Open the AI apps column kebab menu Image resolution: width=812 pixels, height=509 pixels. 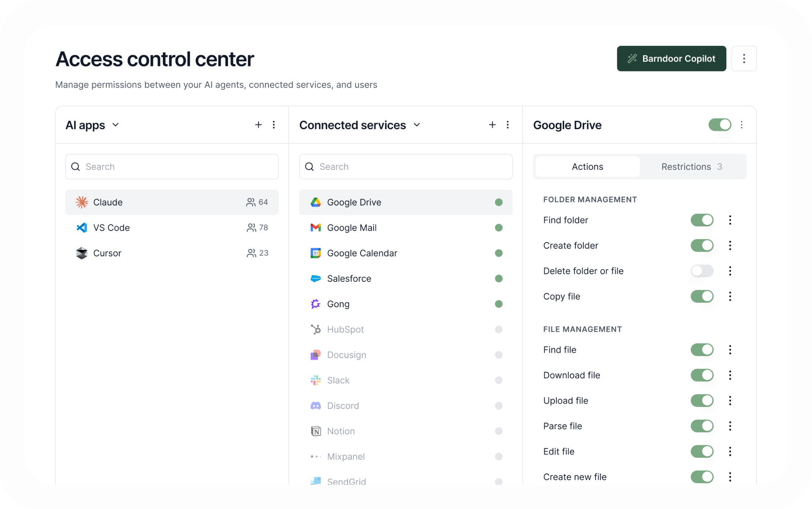click(274, 125)
